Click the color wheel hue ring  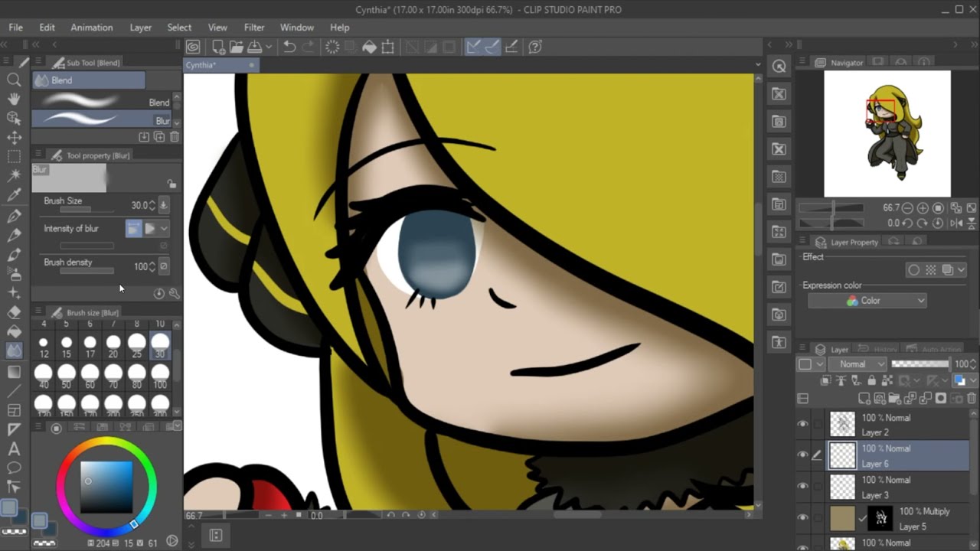click(x=106, y=442)
